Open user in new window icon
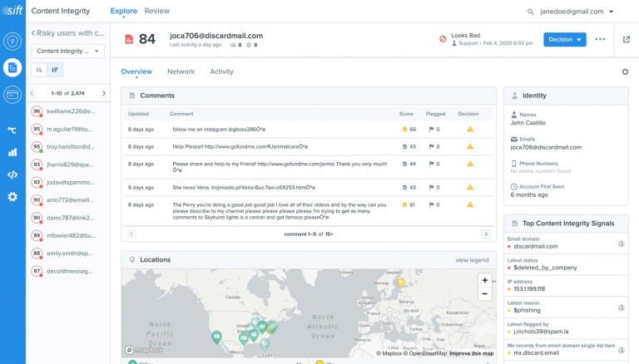Screen dimensions: 639x364 pos(627,40)
